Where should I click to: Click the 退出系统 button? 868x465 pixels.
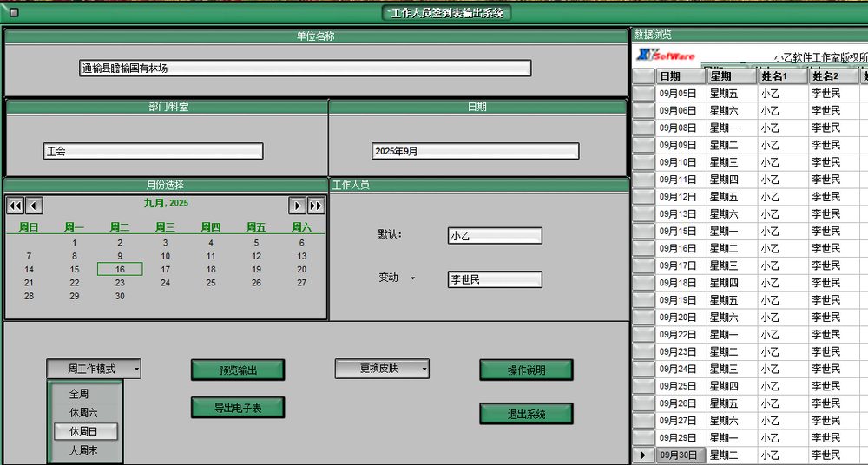coord(527,414)
